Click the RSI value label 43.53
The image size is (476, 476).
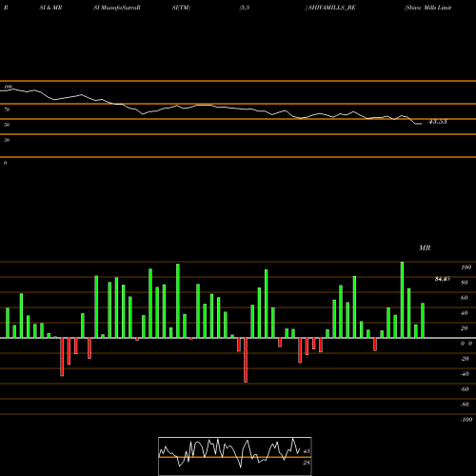[x=438, y=122]
